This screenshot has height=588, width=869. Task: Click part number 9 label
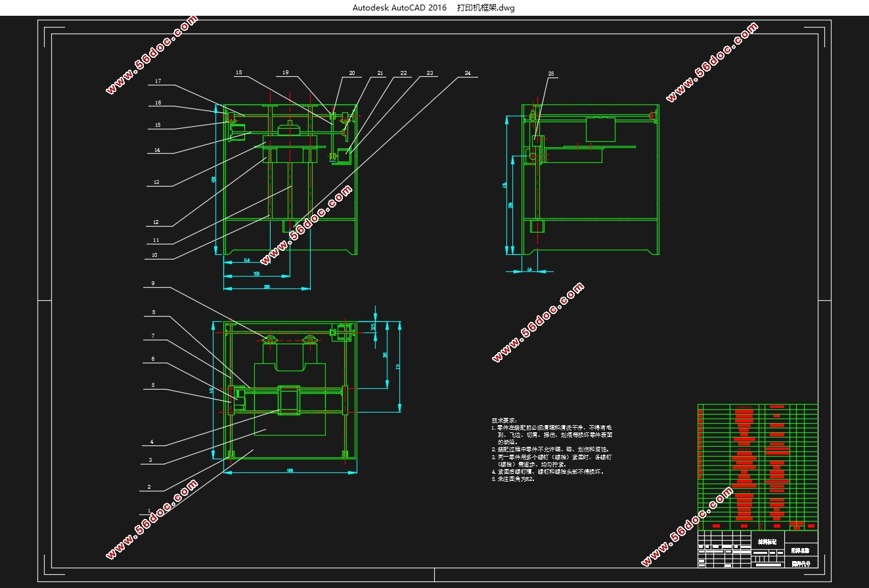click(152, 283)
